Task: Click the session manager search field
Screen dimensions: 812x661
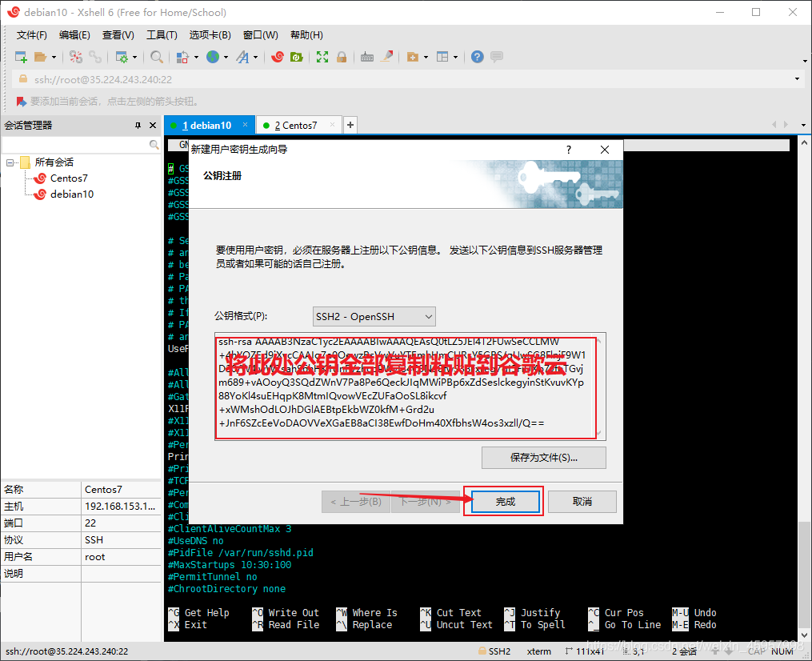Action: (75, 145)
